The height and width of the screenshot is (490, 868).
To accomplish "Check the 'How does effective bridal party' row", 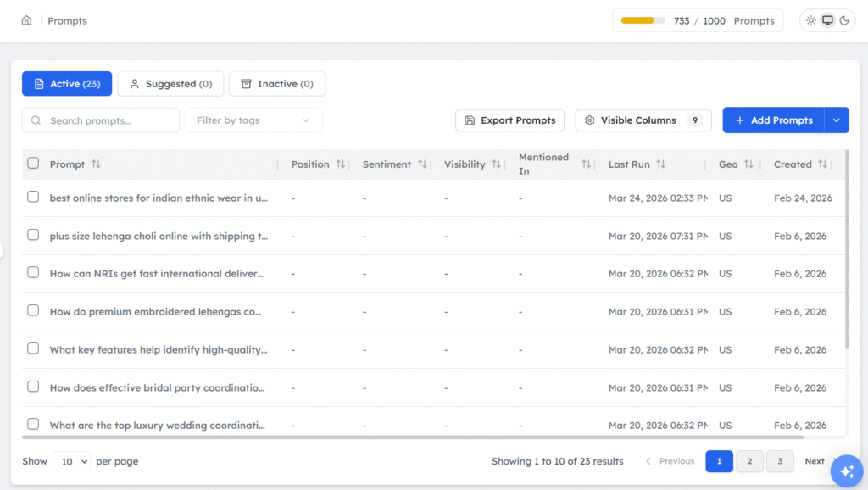I will pyautogui.click(x=33, y=387).
